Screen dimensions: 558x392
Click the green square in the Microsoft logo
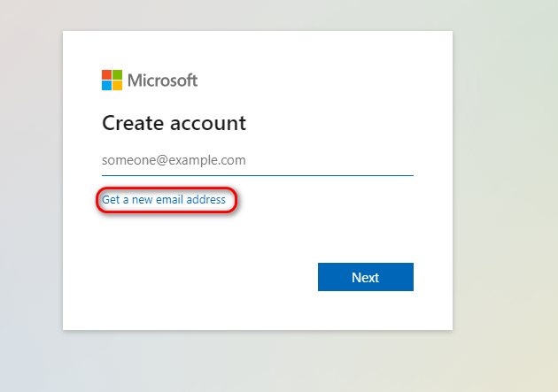[x=117, y=75]
